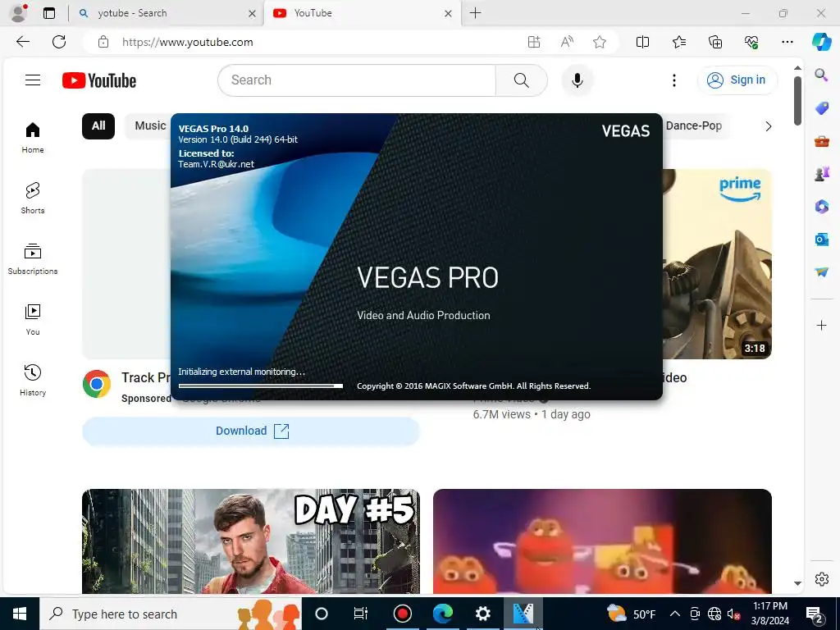840x630 pixels.
Task: View site information lock icon
Action: [x=103, y=42]
